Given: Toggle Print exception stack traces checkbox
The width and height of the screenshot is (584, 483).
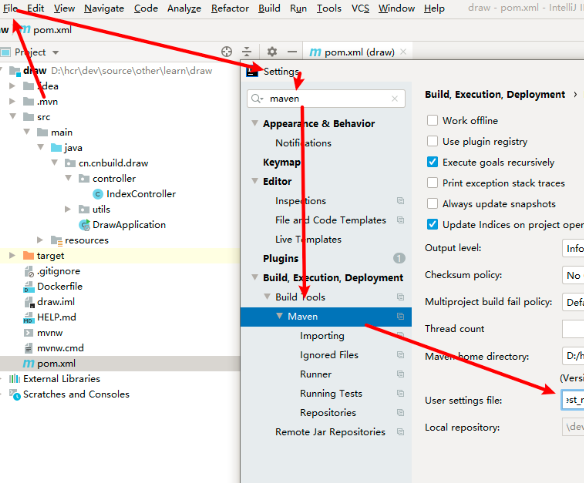Looking at the screenshot, I should click(x=432, y=183).
